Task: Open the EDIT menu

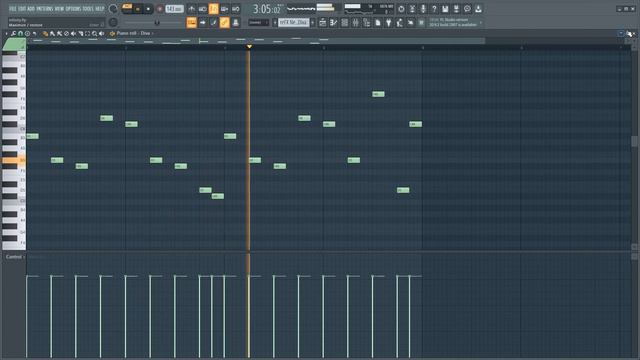Action: 22,9
